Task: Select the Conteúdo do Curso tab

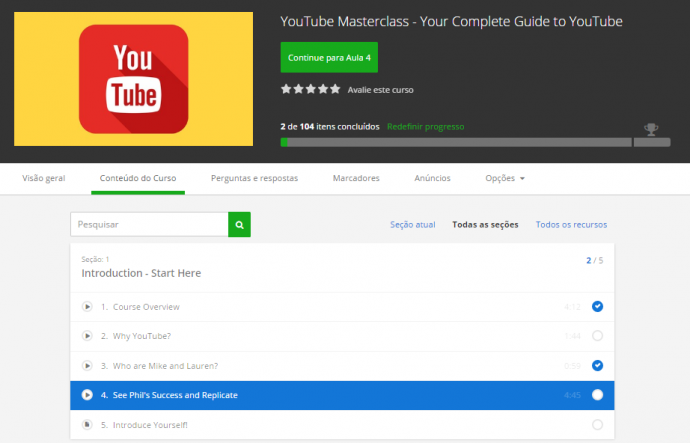Action: pos(138,178)
